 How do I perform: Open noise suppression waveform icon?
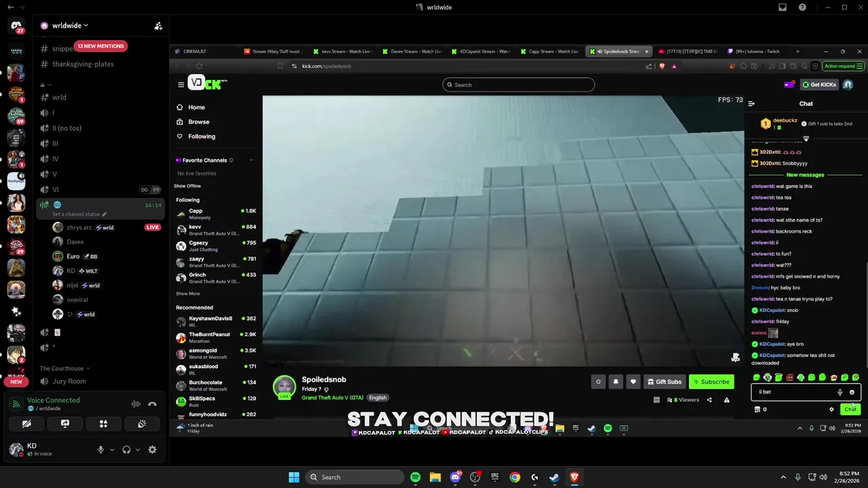[x=136, y=404]
